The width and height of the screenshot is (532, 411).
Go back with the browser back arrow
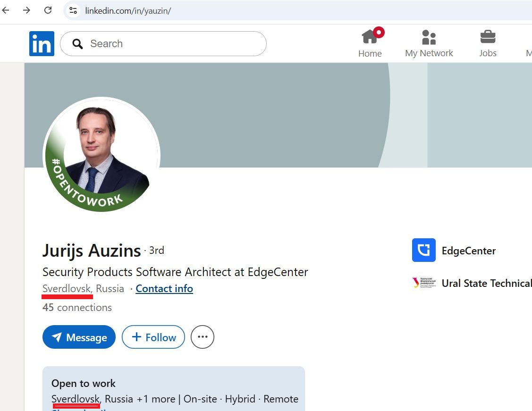[6, 10]
